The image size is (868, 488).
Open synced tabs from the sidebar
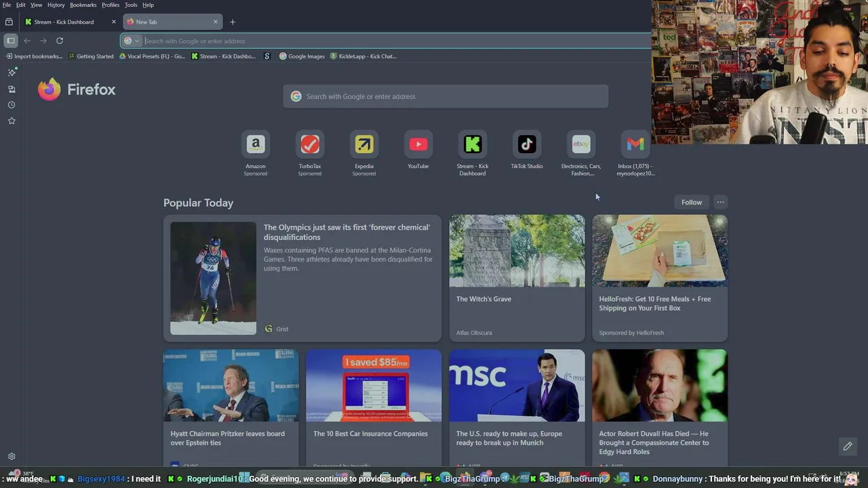coord(12,89)
